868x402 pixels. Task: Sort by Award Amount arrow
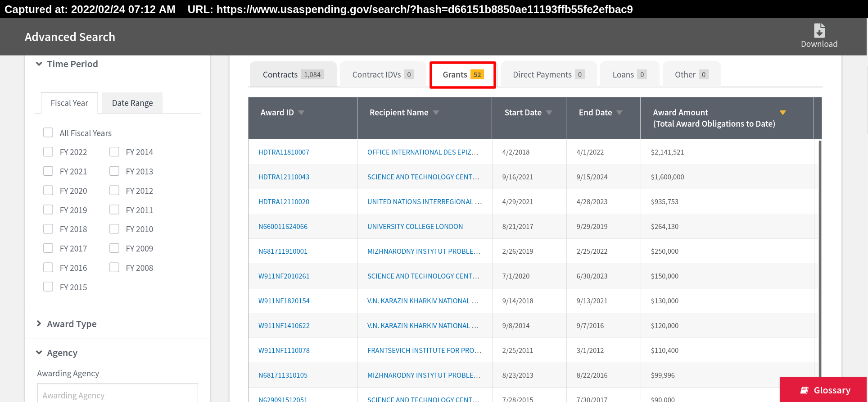pos(782,113)
